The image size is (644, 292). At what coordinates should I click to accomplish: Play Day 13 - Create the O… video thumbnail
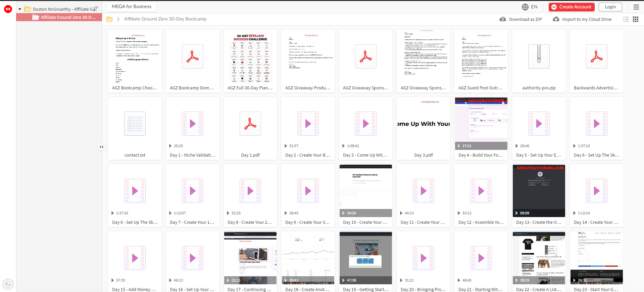click(x=539, y=191)
